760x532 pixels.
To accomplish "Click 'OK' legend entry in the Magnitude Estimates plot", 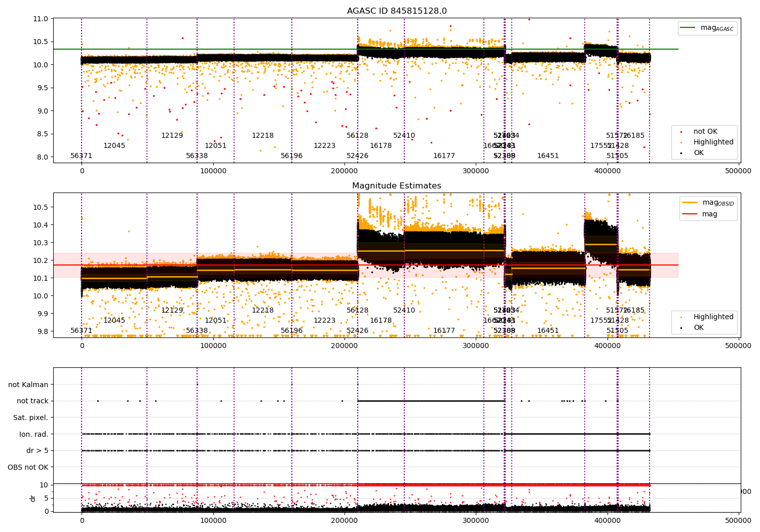I will point(699,328).
